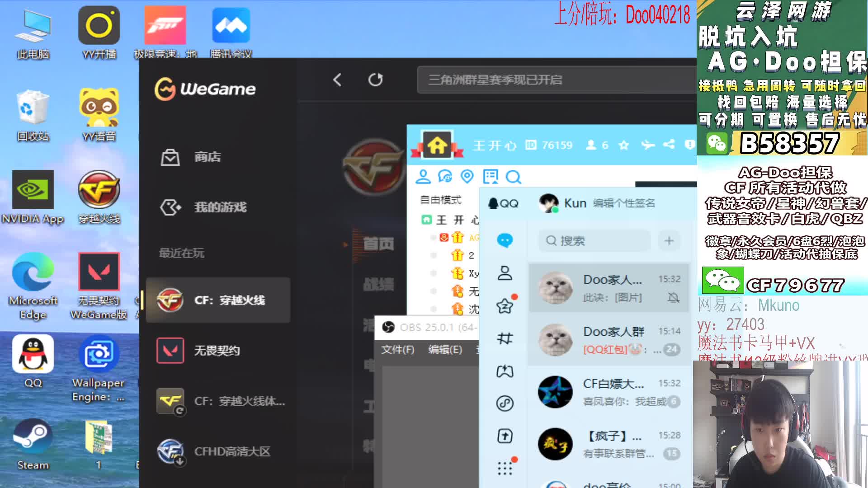This screenshot has width=868, height=488.
Task: Launch YY开播 from the desktop
Action: [99, 33]
